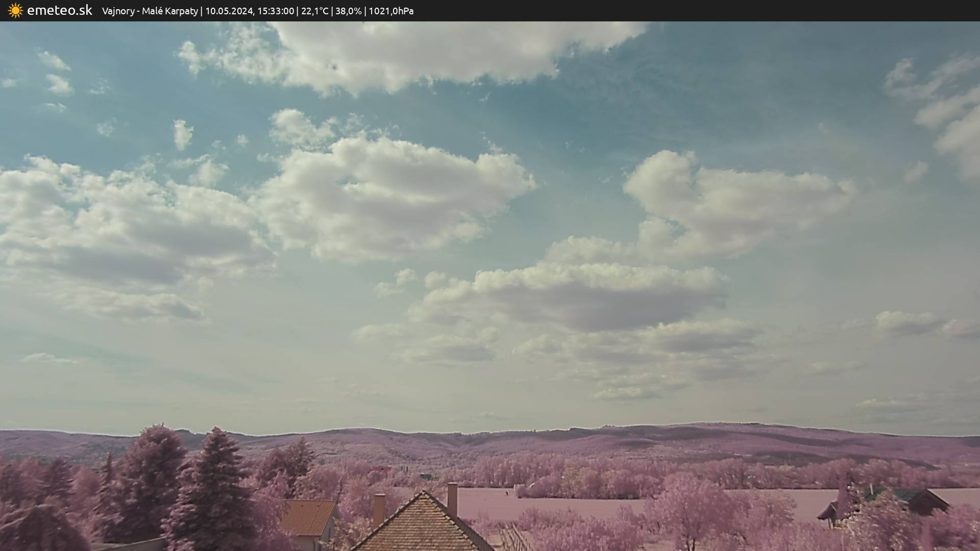Click the small orange roof on the left
Viewport: 980px width, 551px height.
(x=308, y=516)
